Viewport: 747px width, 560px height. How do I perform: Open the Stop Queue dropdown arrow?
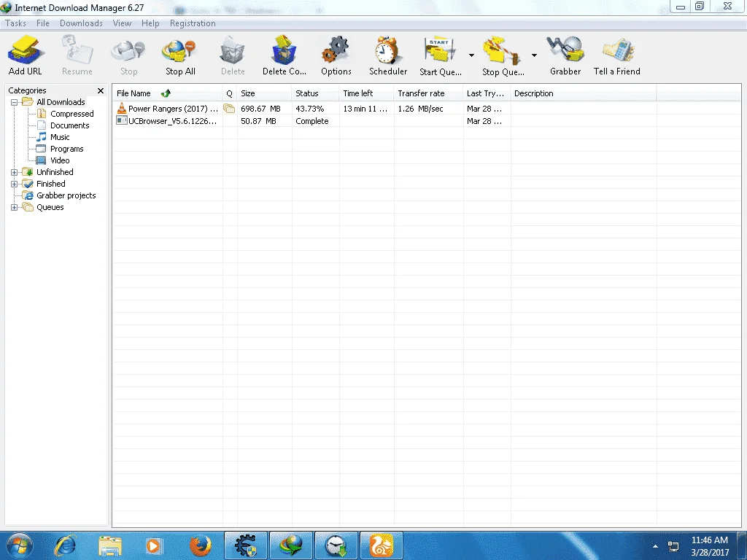[534, 55]
